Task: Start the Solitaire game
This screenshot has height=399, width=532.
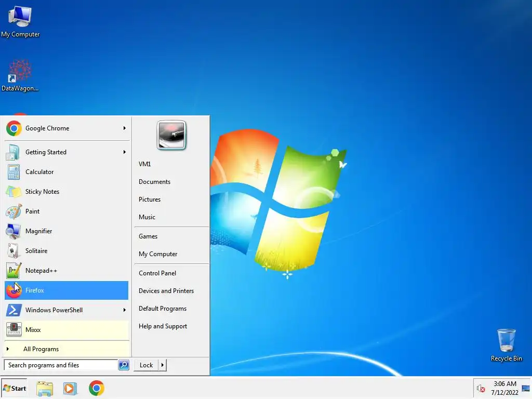Action: 66,251
